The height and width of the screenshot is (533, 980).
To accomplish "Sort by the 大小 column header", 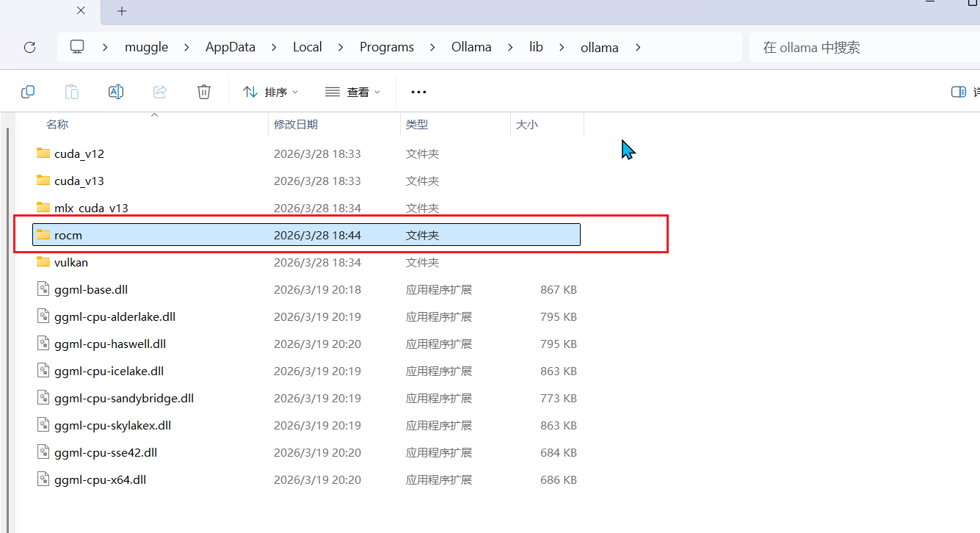I will click(x=527, y=125).
